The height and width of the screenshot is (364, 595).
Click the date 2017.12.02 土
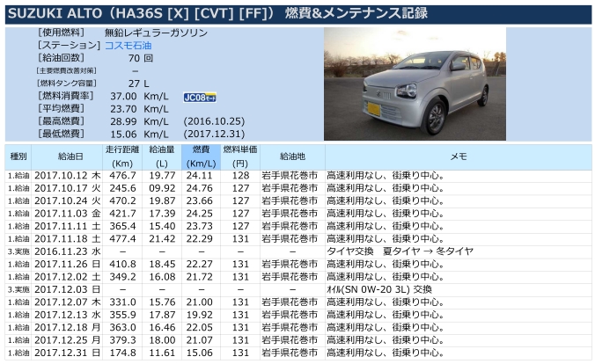pyautogui.click(x=68, y=277)
